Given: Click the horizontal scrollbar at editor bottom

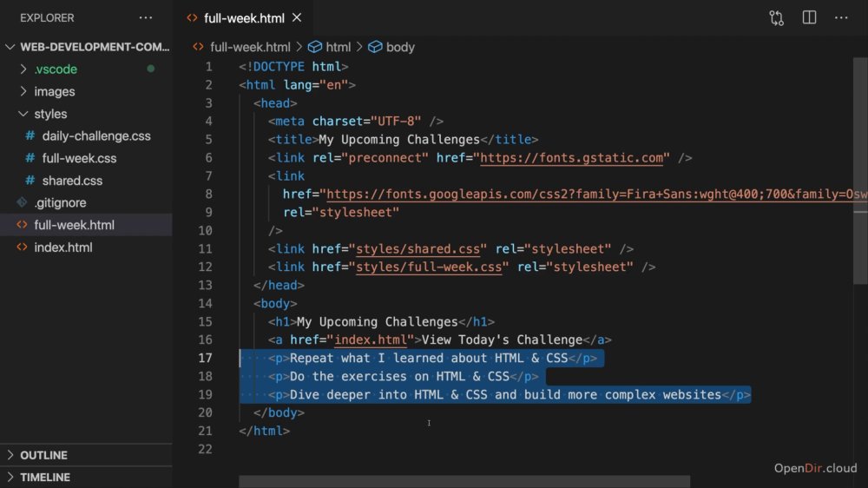Looking at the screenshot, I should click(464, 481).
